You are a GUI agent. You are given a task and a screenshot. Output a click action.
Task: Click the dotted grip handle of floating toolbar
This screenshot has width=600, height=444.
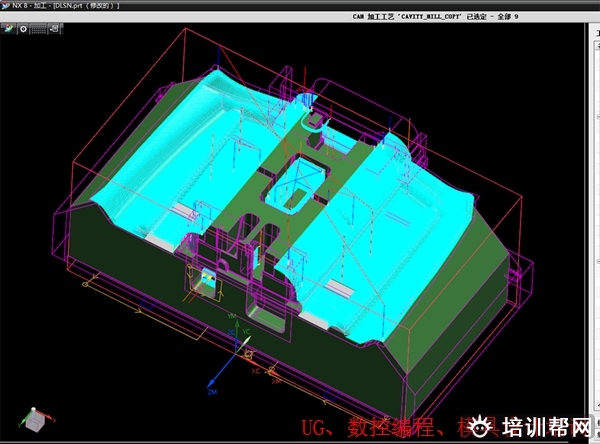[x=38, y=28]
